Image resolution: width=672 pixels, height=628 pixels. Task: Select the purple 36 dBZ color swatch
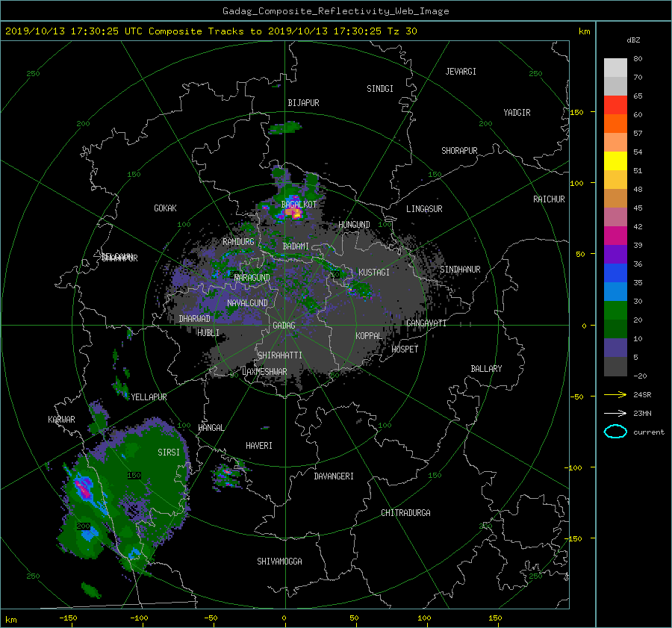615,254
